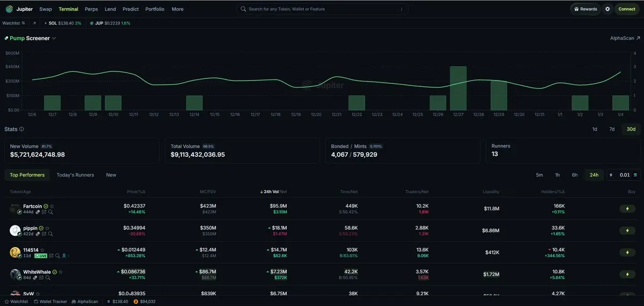Screen dimensions: 644x306
Task: Switch to Top Performers tab
Action: click(x=27, y=175)
